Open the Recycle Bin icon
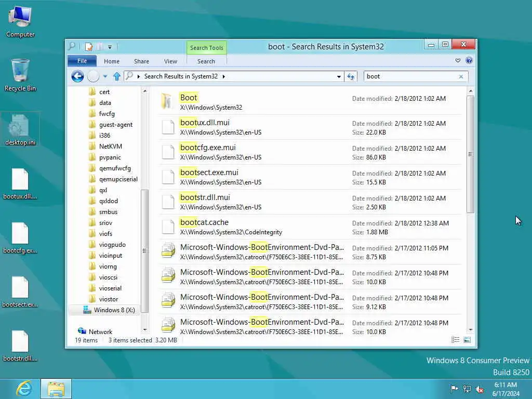Image resolution: width=532 pixels, height=399 pixels. click(20, 75)
